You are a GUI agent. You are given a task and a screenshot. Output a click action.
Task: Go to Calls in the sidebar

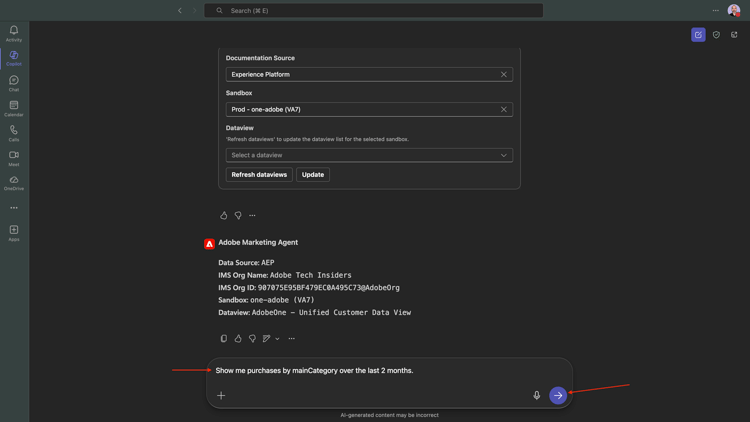(14, 133)
